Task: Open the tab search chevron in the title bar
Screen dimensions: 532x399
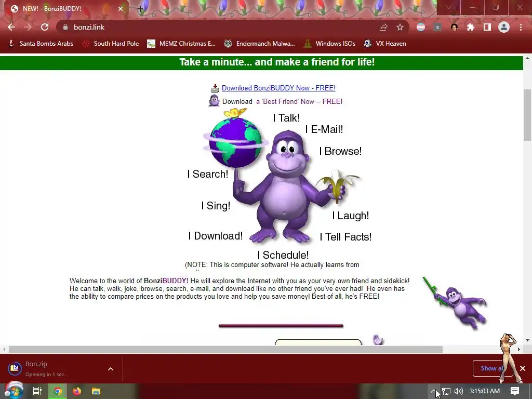Action: click(x=448, y=7)
